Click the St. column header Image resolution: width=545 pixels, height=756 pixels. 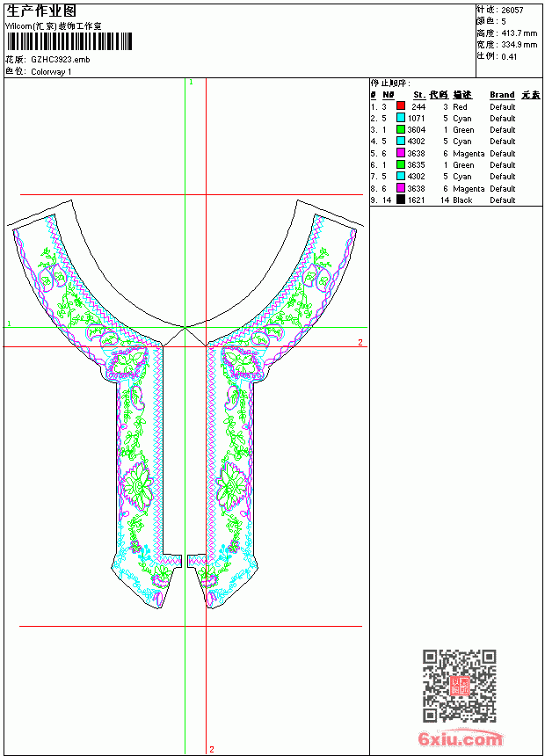(419, 95)
